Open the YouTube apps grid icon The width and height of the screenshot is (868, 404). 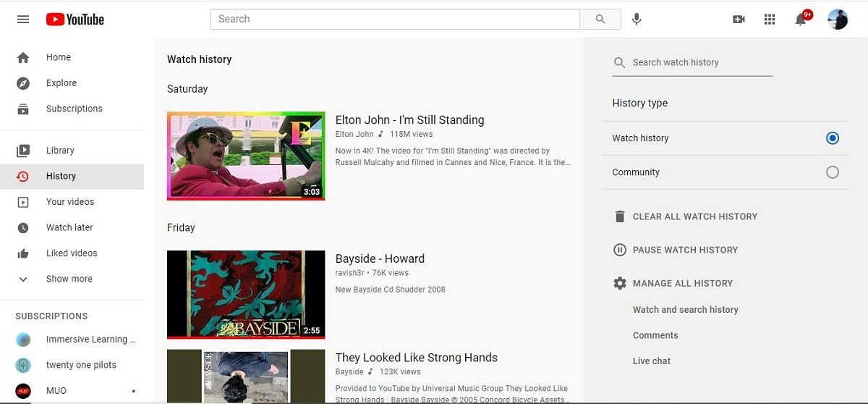[x=770, y=20]
